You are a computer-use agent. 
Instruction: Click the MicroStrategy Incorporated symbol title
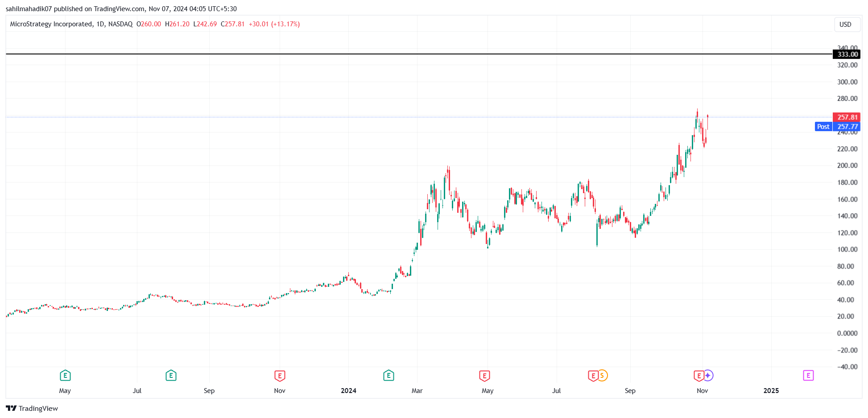(51, 24)
